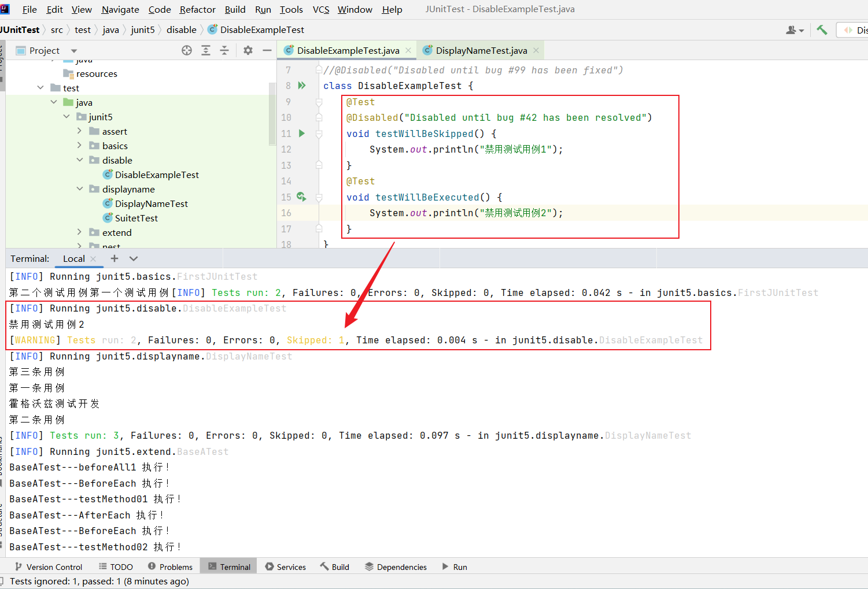Open Project panel settings gear
This screenshot has width=868, height=589.
pyautogui.click(x=248, y=50)
